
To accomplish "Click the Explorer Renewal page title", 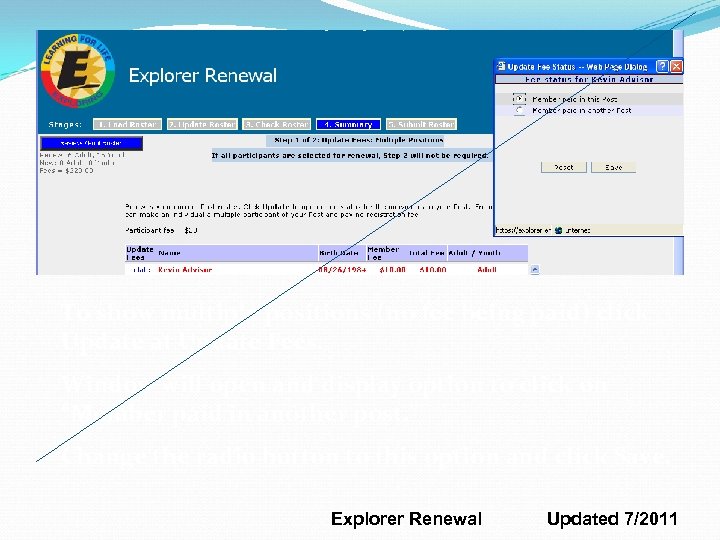I will click(202, 76).
